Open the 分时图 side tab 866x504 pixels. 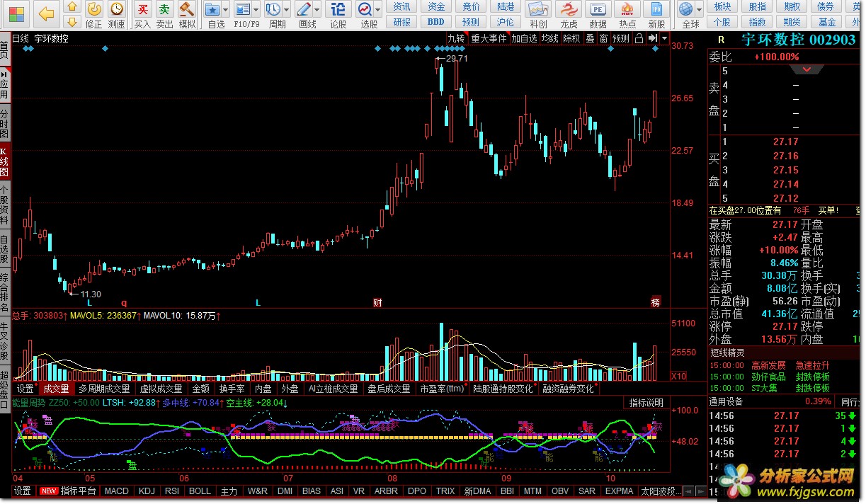coord(5,123)
